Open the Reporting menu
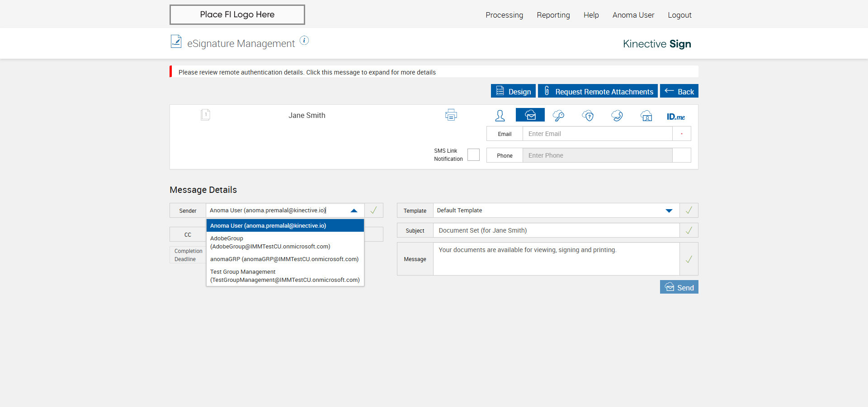The width and height of the screenshot is (868, 407). point(553,15)
